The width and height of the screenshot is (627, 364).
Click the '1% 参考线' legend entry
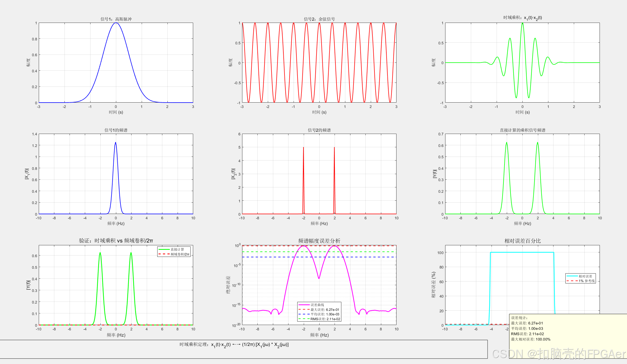(586, 281)
